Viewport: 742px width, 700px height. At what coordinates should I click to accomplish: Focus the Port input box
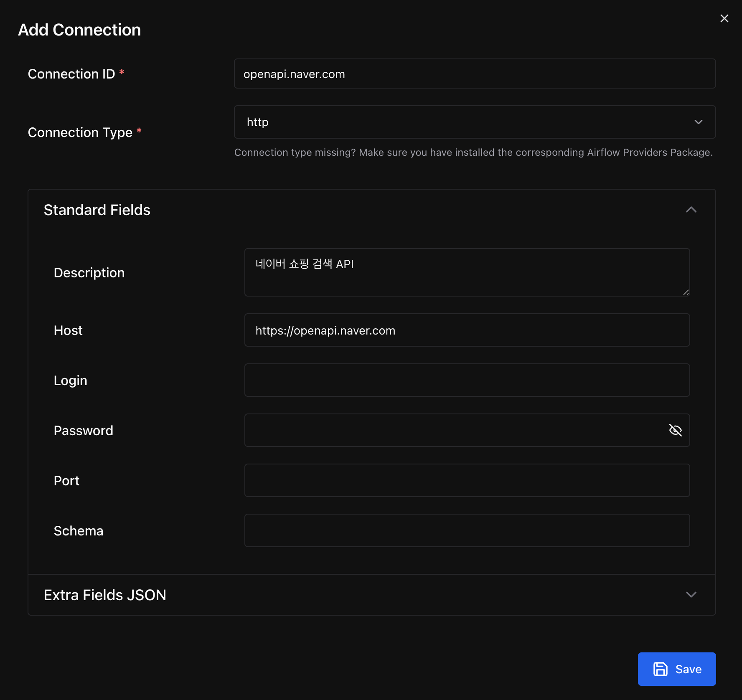coord(467,480)
